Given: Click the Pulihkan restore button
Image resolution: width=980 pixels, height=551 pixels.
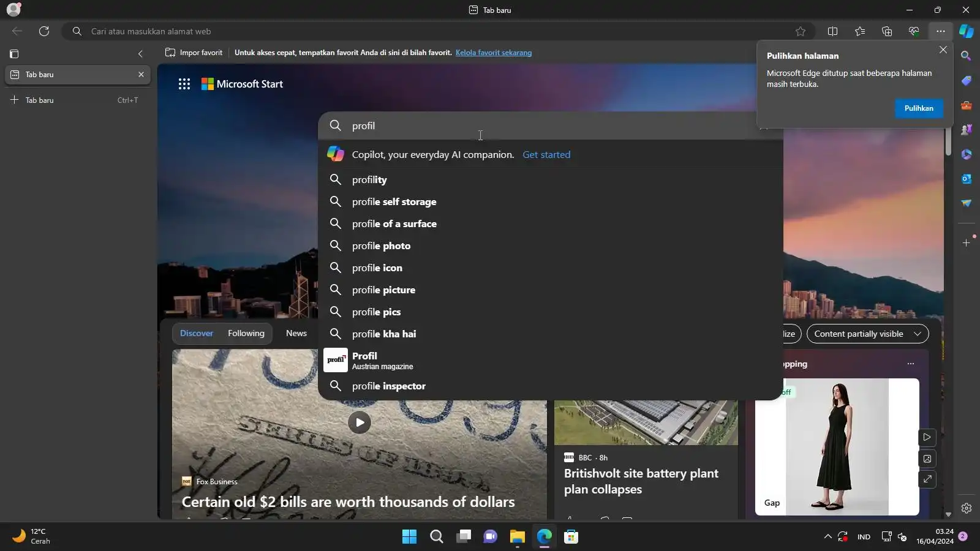Looking at the screenshot, I should click(x=919, y=108).
